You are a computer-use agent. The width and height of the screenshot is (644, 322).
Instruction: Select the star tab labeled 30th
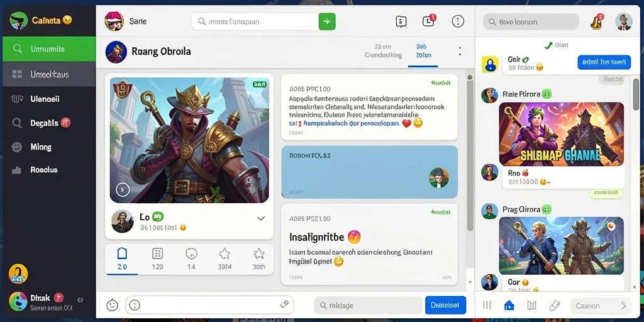click(258, 259)
